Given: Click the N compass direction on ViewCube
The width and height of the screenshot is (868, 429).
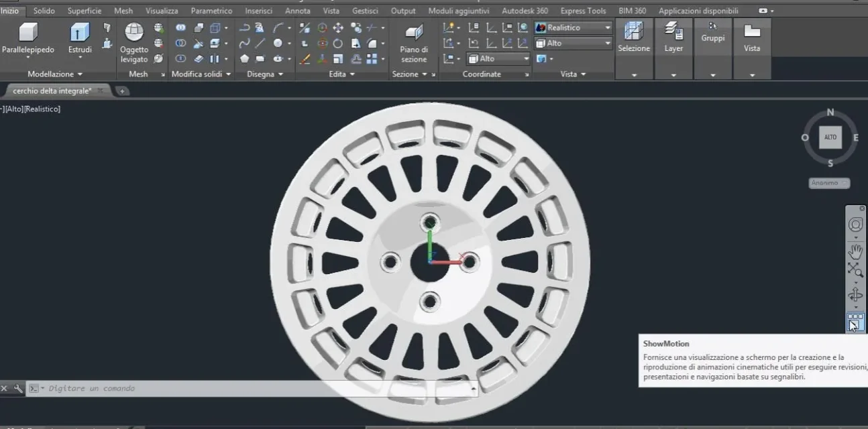Looking at the screenshot, I should tap(830, 113).
